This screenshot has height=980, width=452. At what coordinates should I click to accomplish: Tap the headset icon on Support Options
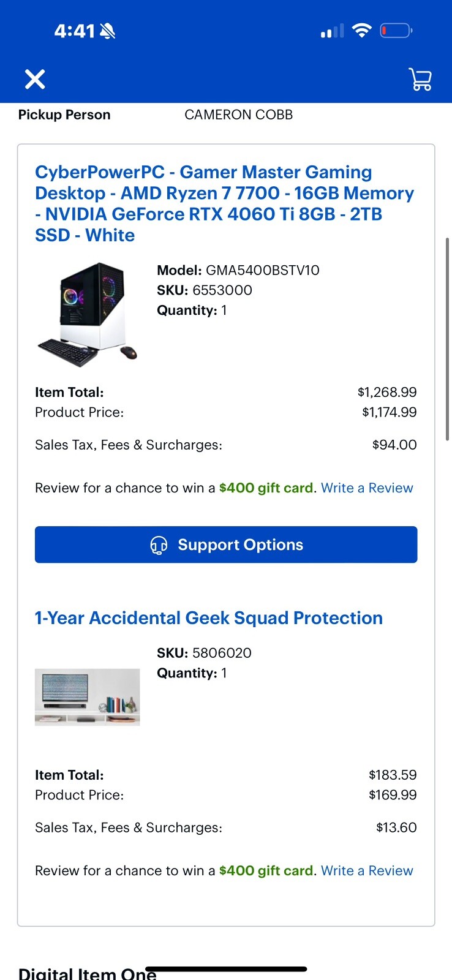159,545
